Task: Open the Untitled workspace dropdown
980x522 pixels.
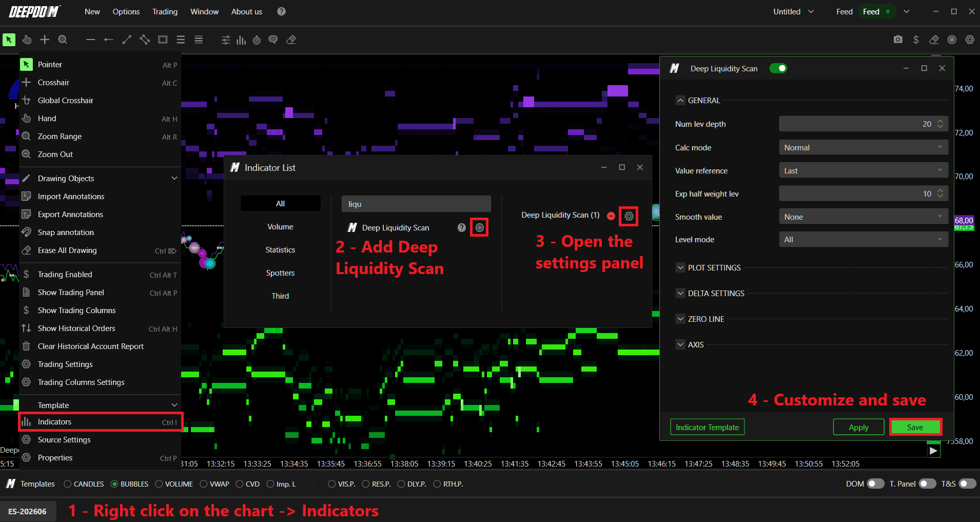Action: click(x=793, y=11)
